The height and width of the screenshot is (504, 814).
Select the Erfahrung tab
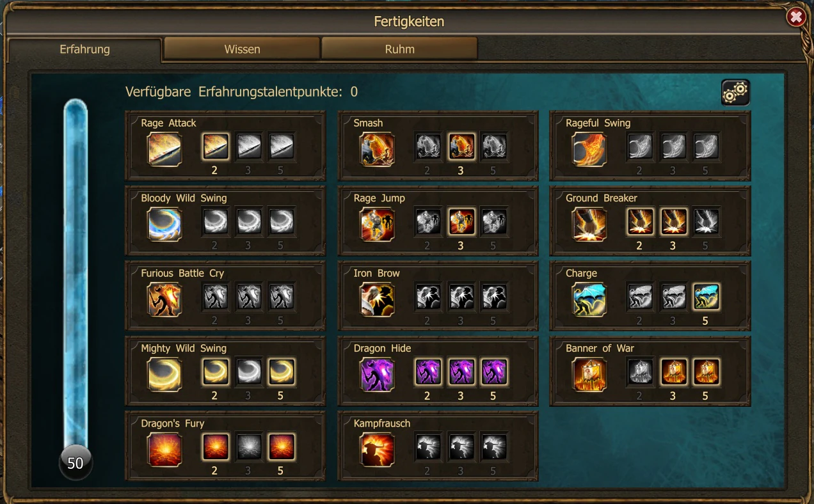[x=84, y=49]
